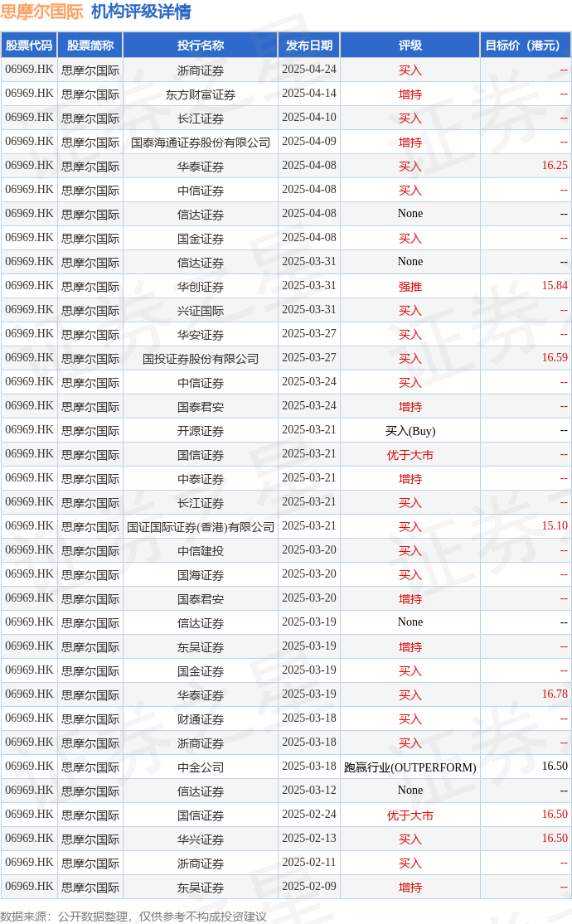Click the target price 15.84
Screen dimensions: 572x924
click(x=555, y=286)
